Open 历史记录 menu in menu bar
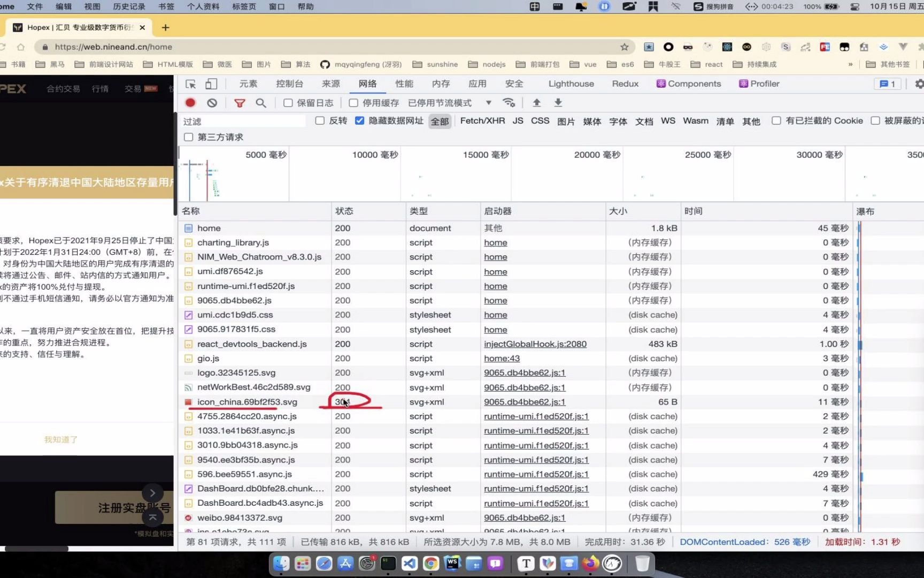The width and height of the screenshot is (924, 578). 129,6
